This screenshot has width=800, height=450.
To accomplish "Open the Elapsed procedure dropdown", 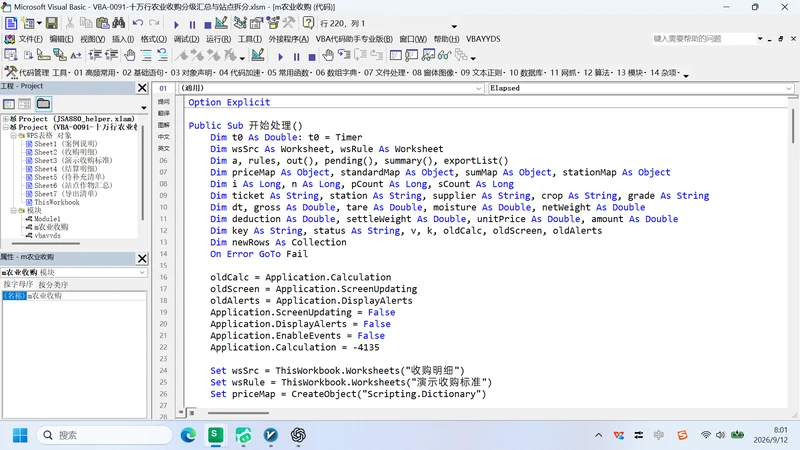I will (x=789, y=88).
